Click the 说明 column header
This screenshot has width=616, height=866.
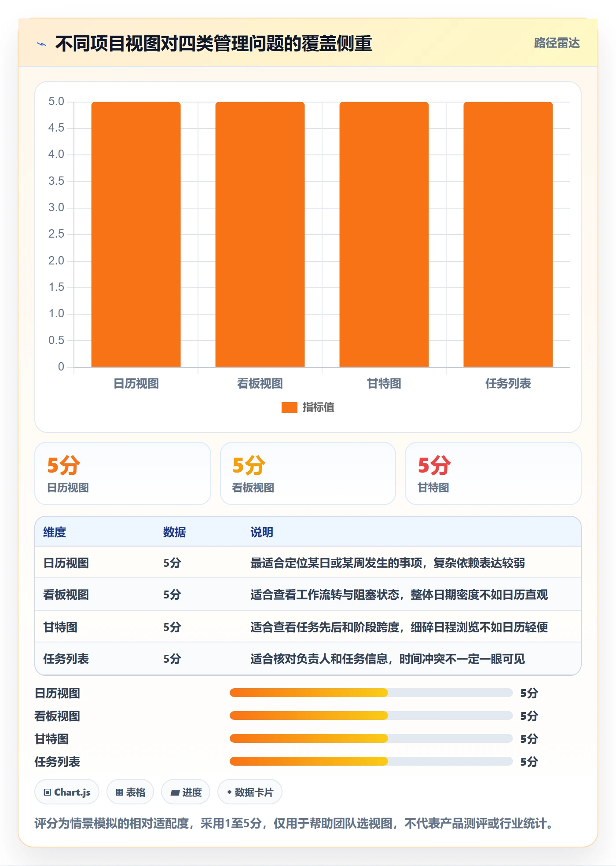[x=262, y=532]
